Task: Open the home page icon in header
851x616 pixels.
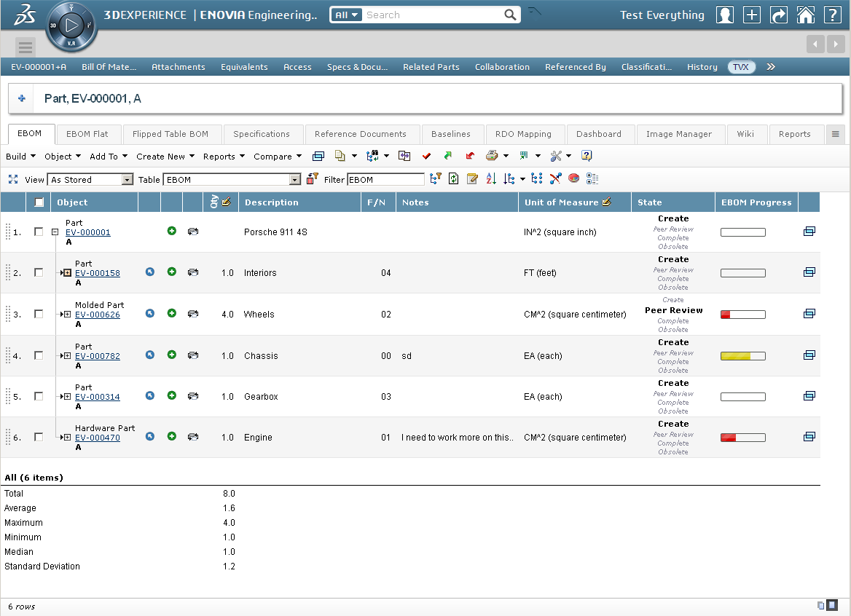Action: [x=805, y=15]
